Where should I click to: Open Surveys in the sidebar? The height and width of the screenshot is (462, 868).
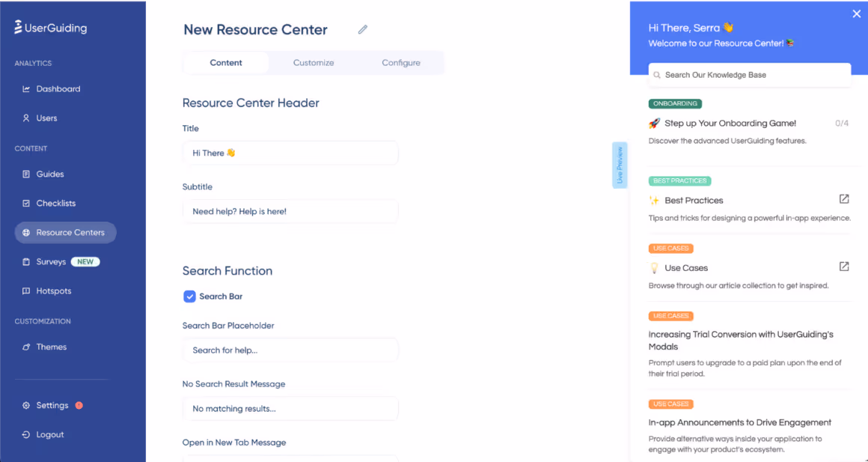51,262
